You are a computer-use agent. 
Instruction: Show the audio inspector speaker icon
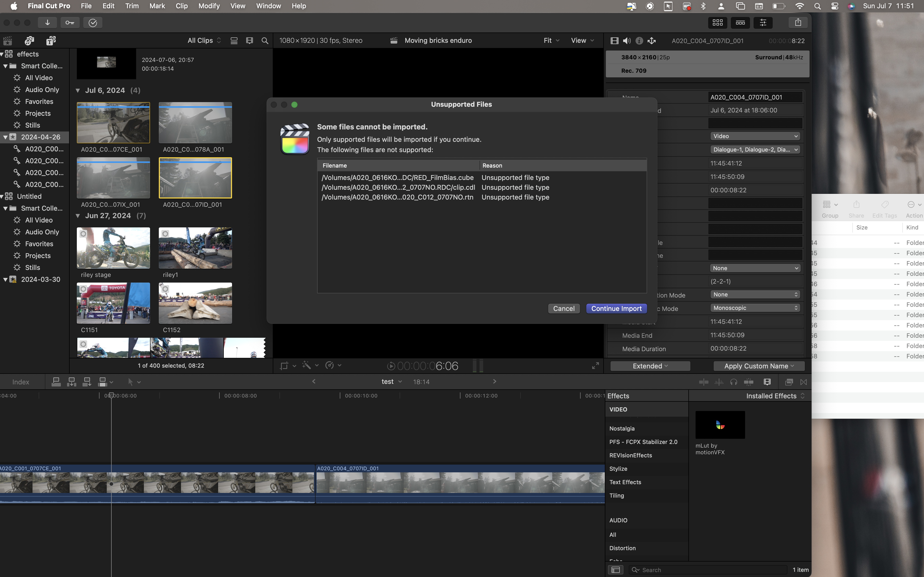tap(627, 40)
